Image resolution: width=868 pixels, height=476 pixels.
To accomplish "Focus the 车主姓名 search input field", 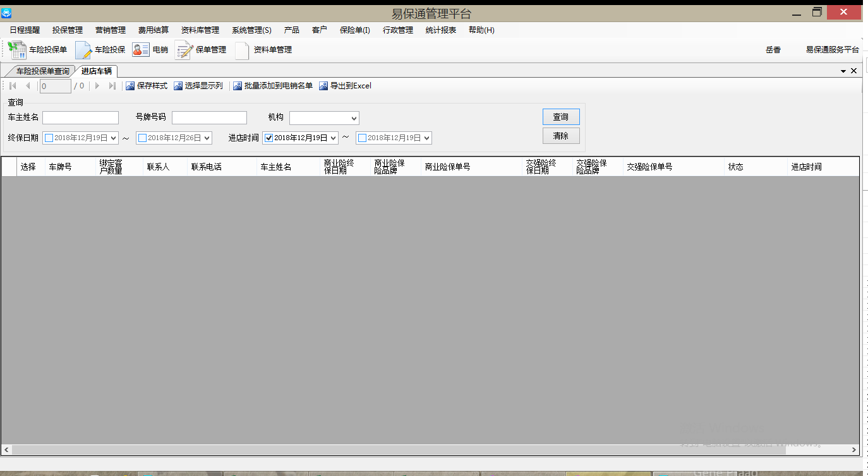I will [81, 118].
